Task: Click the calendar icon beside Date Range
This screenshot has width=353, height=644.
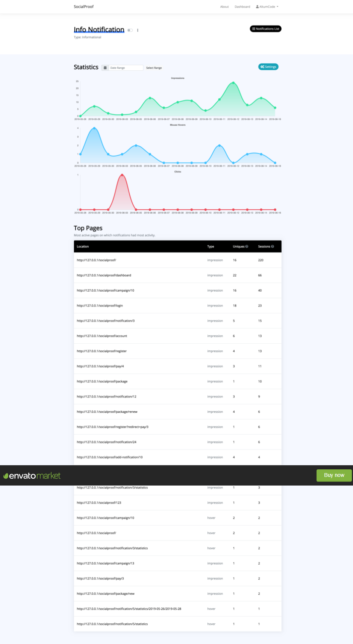Action: click(105, 68)
